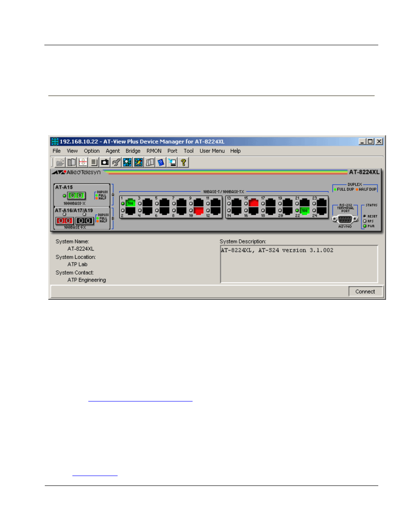Click the red 100BASE-FX fiber port
This screenshot has width=411, height=532.
65,221
